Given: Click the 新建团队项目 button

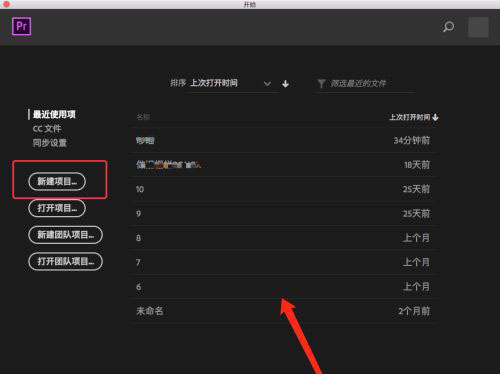Looking at the screenshot, I should 65,235.
